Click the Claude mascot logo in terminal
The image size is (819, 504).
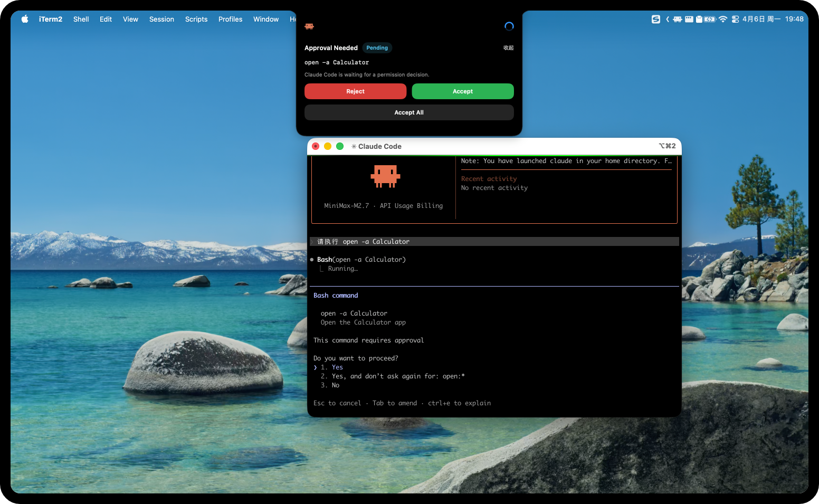(386, 176)
